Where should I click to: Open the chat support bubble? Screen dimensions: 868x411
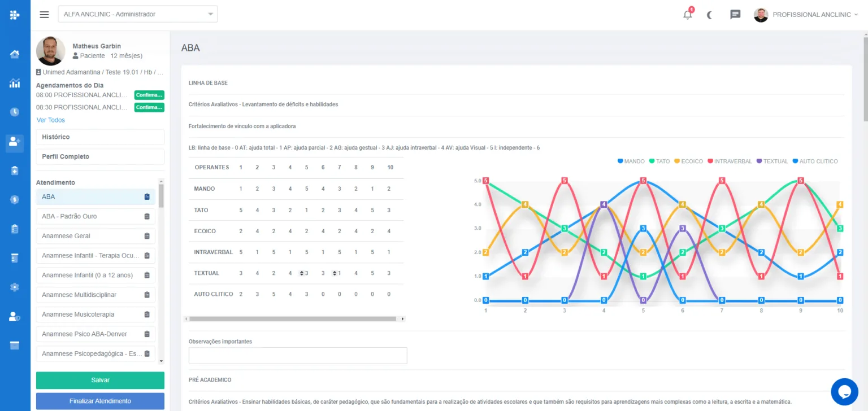coord(844,392)
